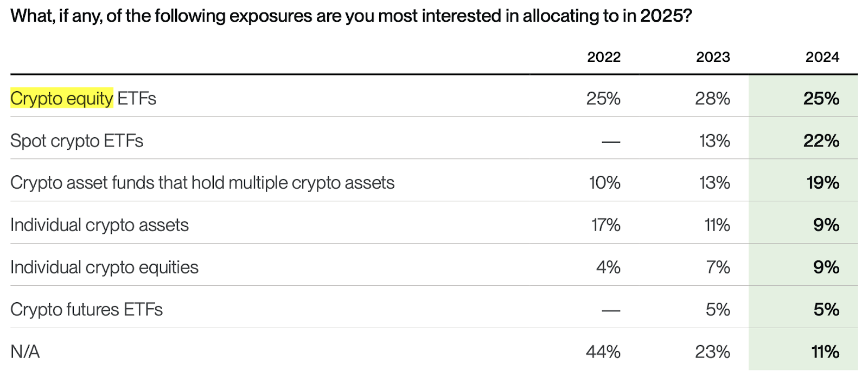This screenshot has height=383, width=868.
Task: Click the 44% value in the N/A row
Action: pyautogui.click(x=603, y=352)
